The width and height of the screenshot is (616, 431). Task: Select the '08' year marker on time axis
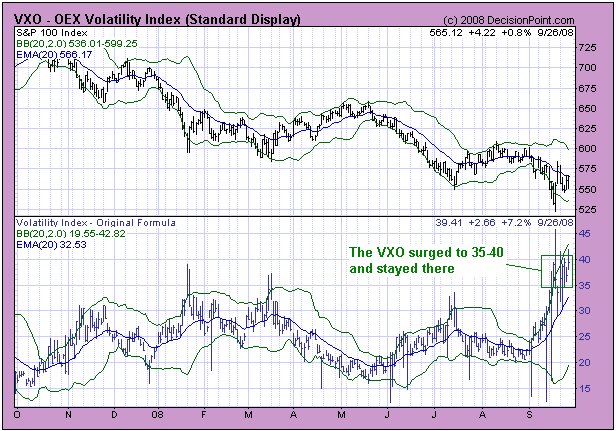[x=159, y=413]
